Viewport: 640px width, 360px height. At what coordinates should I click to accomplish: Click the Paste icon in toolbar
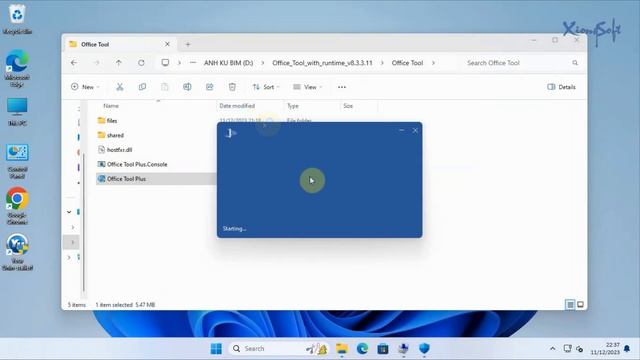(164, 87)
